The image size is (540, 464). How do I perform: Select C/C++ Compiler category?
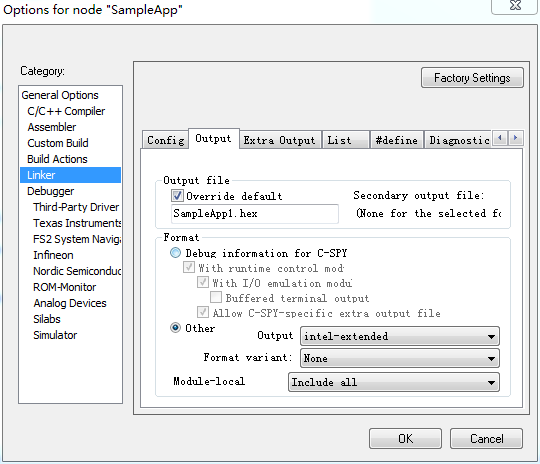66,111
